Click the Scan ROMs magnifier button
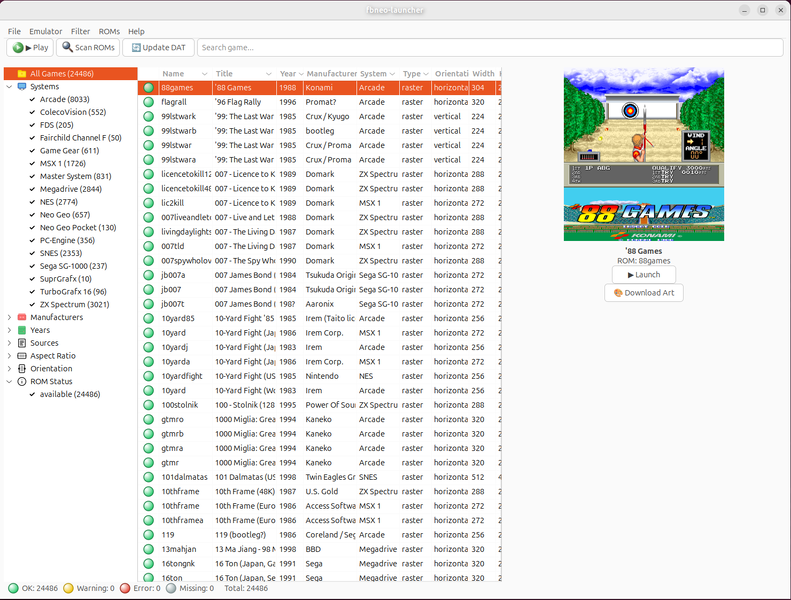791x600 pixels. tap(88, 47)
